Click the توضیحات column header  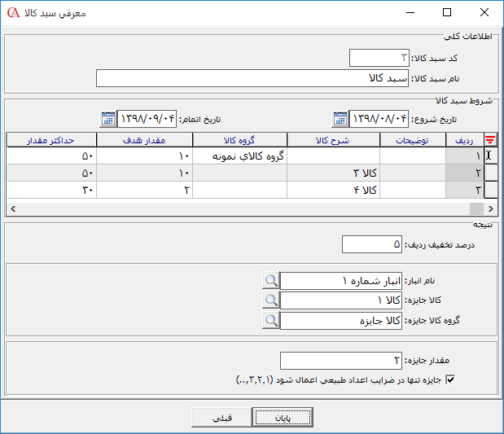point(413,140)
